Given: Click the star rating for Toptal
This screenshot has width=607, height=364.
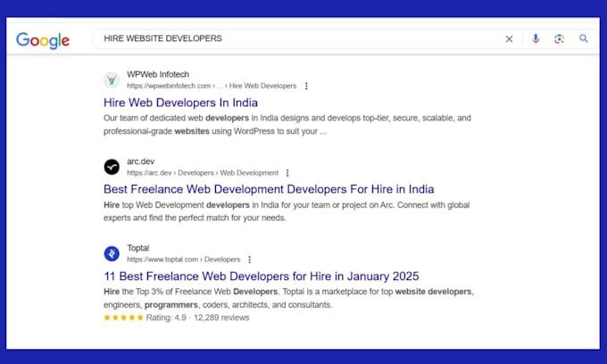Looking at the screenshot, I should [122, 318].
